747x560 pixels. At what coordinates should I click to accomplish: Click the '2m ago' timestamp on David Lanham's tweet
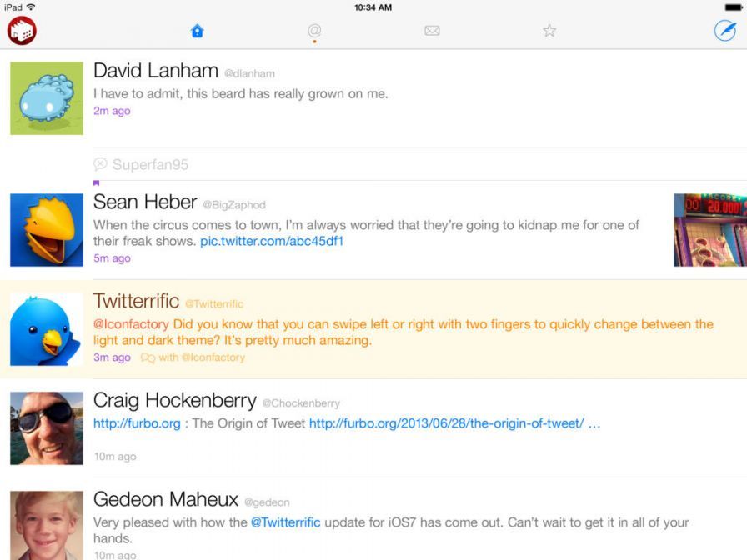tap(112, 111)
